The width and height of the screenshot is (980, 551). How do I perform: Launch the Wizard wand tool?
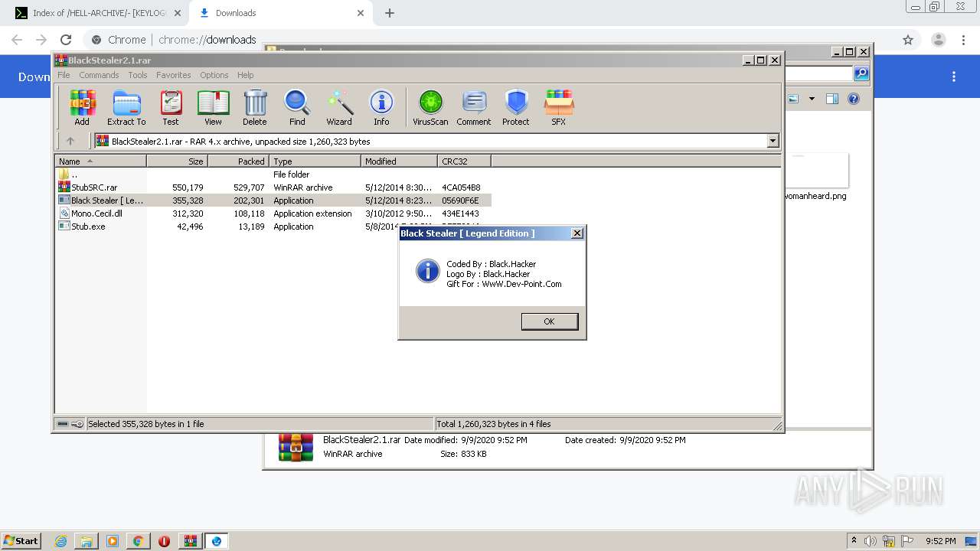(x=339, y=107)
